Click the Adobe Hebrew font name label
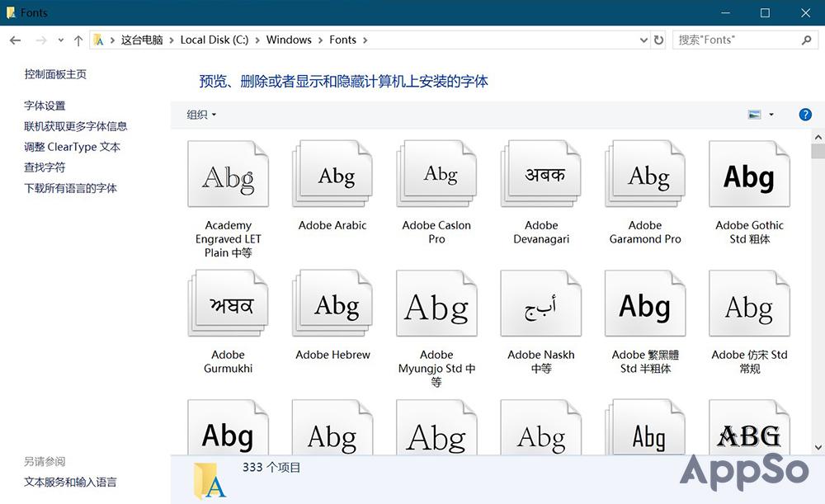 pyautogui.click(x=332, y=356)
